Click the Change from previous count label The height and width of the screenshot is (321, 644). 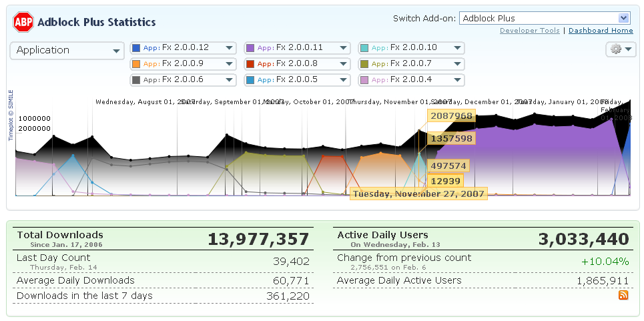(x=404, y=258)
